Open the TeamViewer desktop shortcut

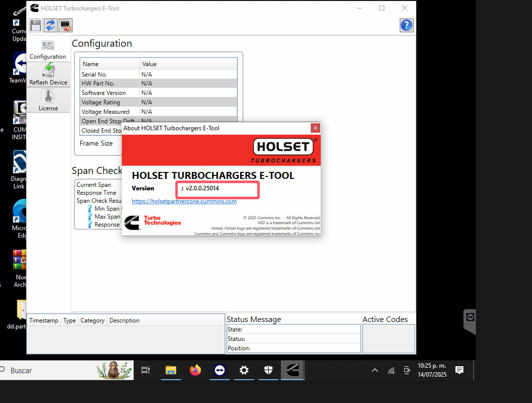point(19,63)
